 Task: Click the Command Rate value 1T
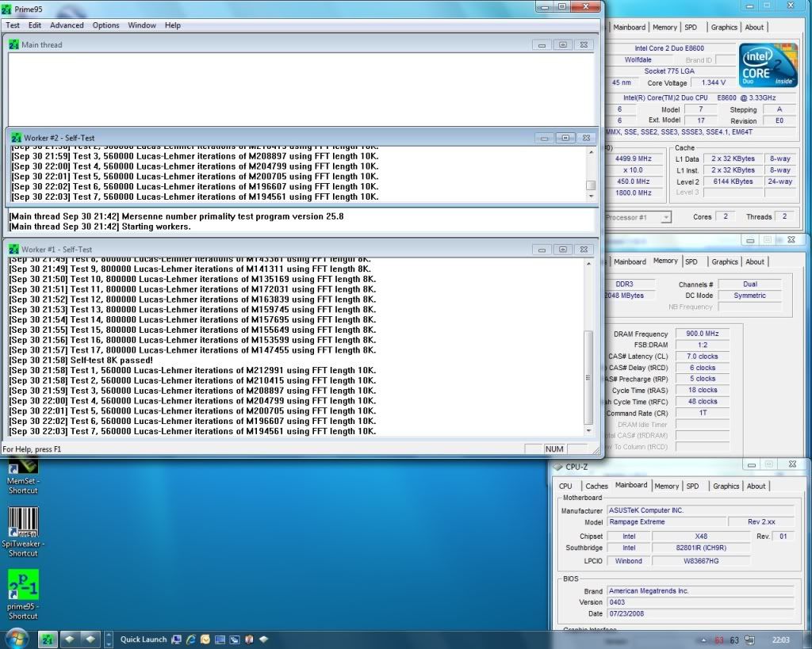coord(703,413)
